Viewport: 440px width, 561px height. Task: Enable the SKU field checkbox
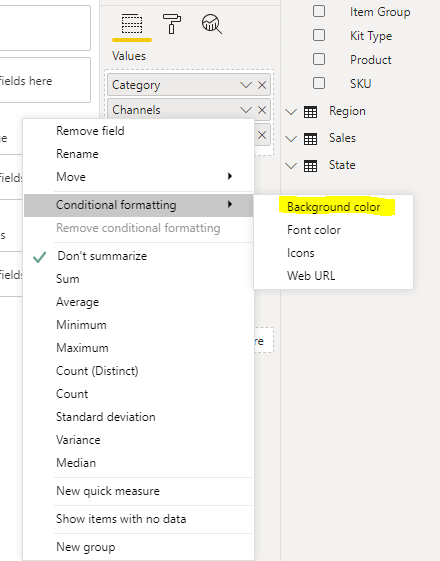[319, 83]
